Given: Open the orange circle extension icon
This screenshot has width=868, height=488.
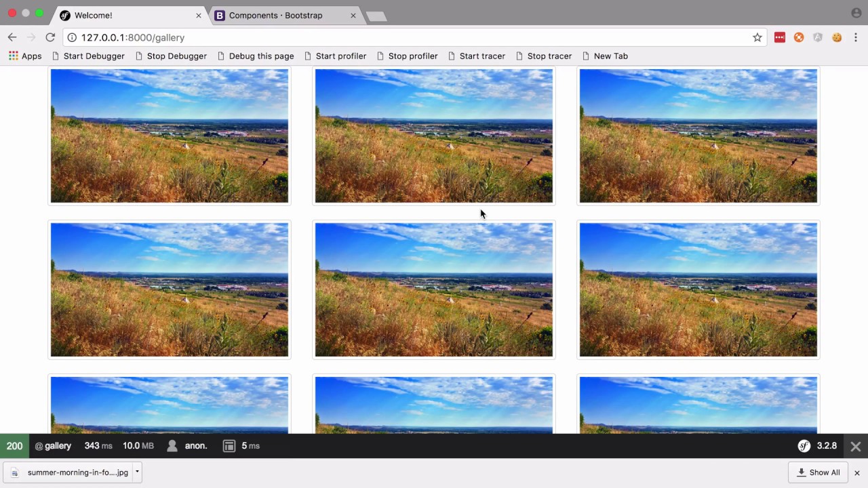Looking at the screenshot, I should 799,37.
